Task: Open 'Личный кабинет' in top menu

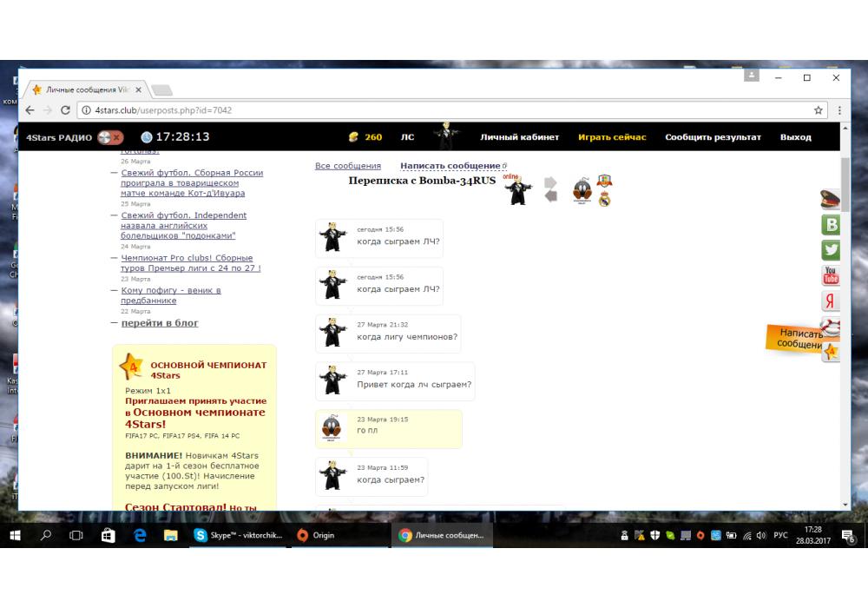Action: (519, 137)
